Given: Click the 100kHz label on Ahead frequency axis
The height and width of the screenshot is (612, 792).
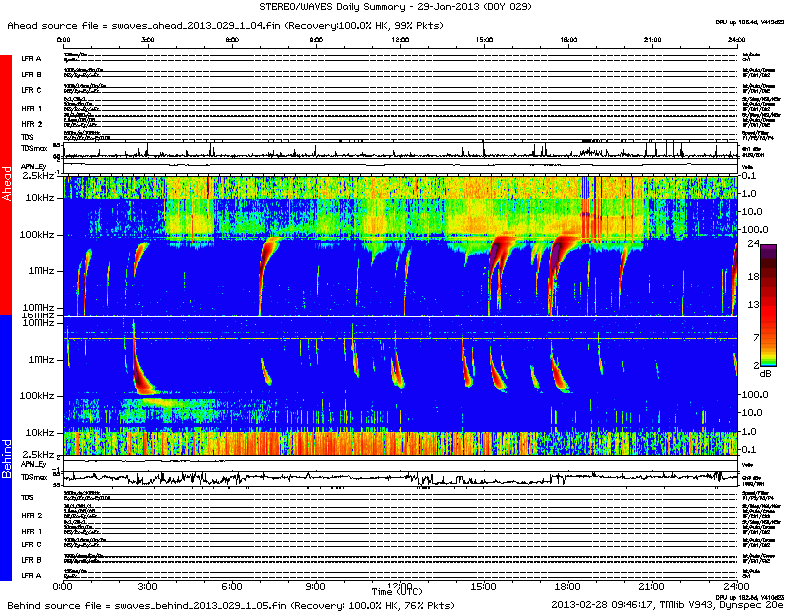Looking at the screenshot, I should (x=40, y=234).
